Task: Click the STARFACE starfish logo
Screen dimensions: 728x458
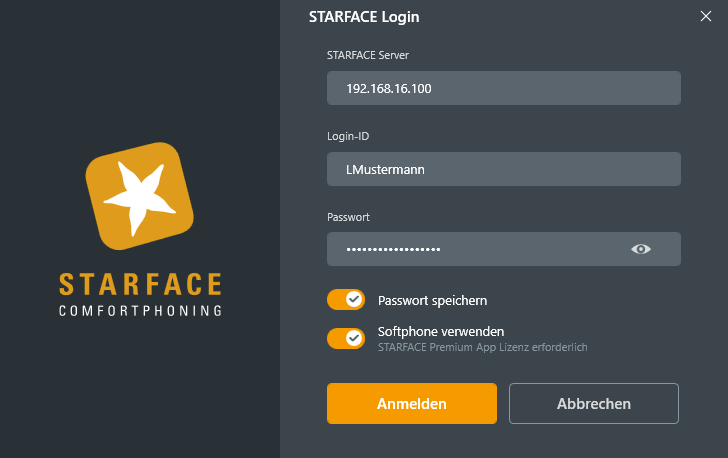Action: [x=140, y=196]
